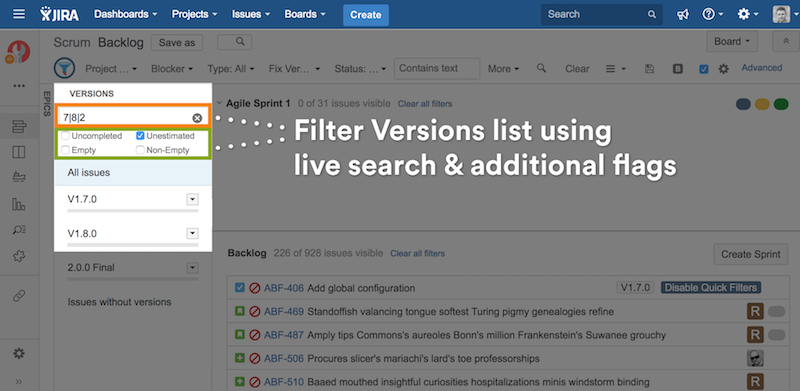Screen dimensions: 800x391
Task: Open issue ABF-487
Action: click(284, 335)
